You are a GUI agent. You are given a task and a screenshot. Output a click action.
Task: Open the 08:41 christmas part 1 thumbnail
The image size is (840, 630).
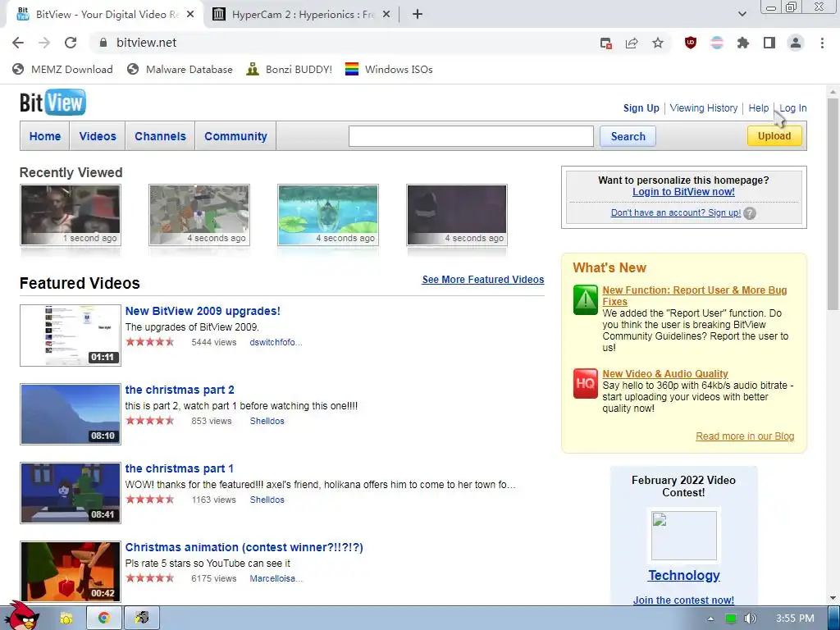(x=71, y=493)
